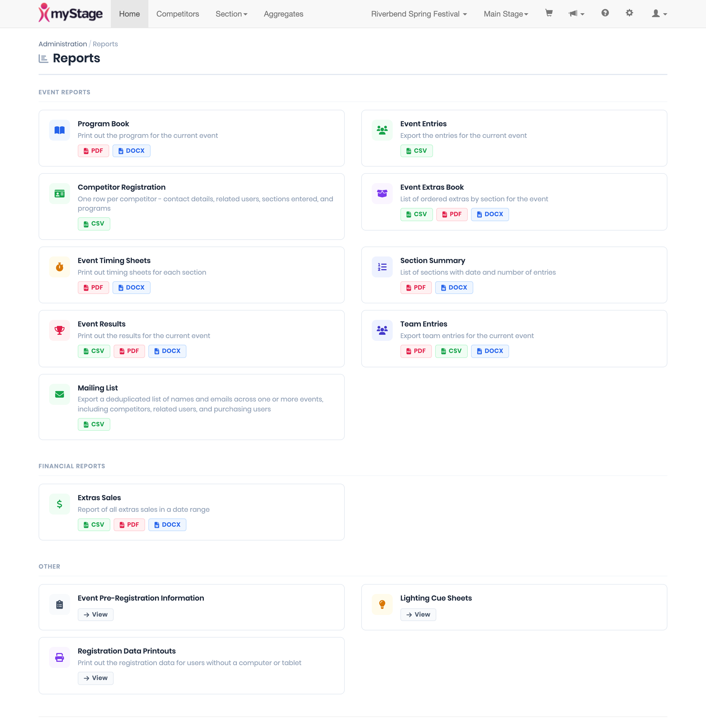Download Event Results as PDF
Screen dimensions: 706x728
tap(129, 351)
